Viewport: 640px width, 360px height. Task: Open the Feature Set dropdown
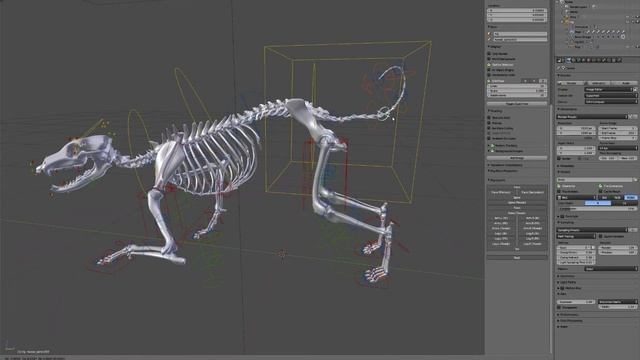click(611, 96)
